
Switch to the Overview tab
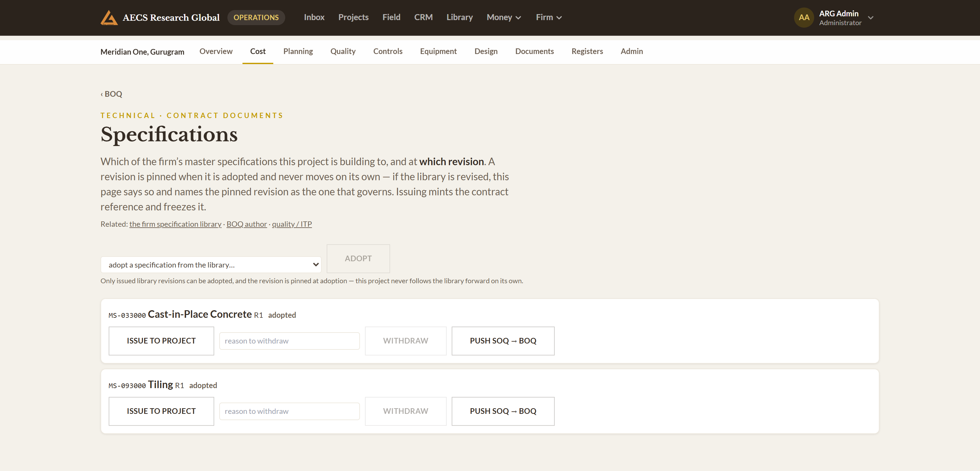[216, 51]
